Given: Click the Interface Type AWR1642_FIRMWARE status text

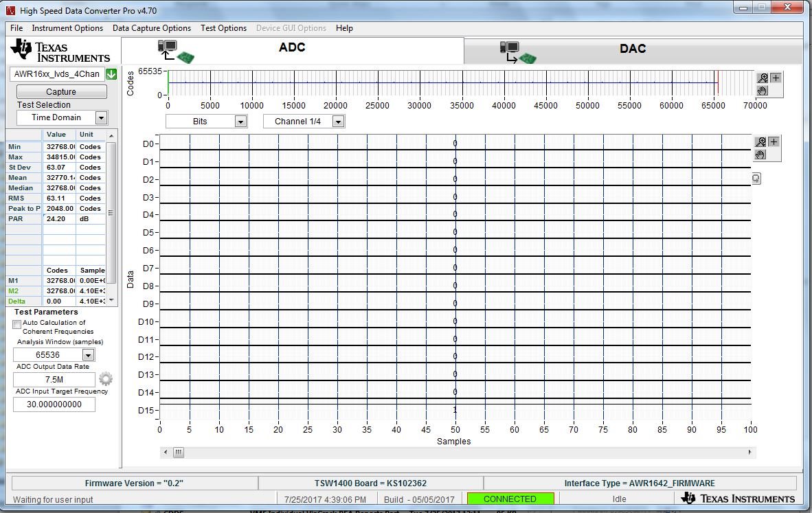Looking at the screenshot, I should click(x=640, y=483).
